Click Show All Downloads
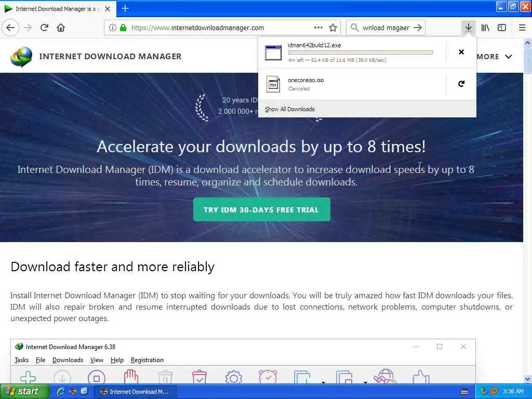Screen dimensions: 532x399 point(290,109)
